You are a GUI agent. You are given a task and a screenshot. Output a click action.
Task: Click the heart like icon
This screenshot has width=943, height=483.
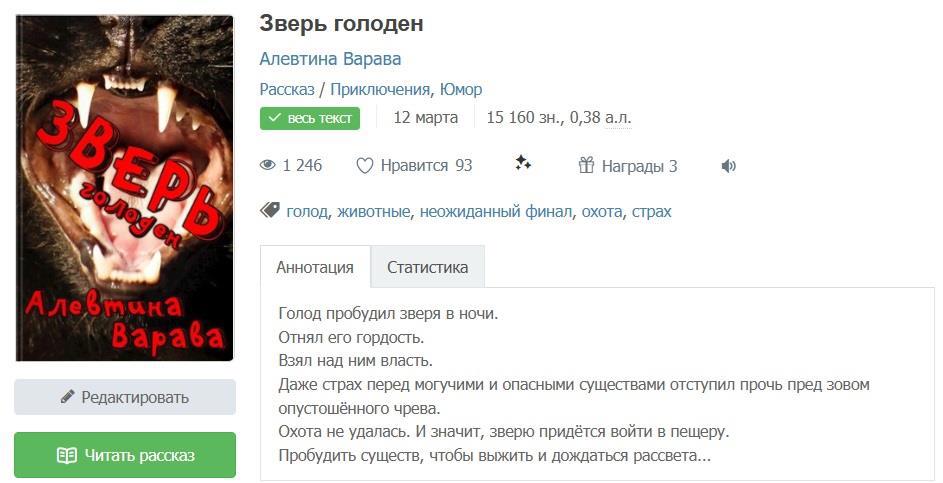(365, 166)
